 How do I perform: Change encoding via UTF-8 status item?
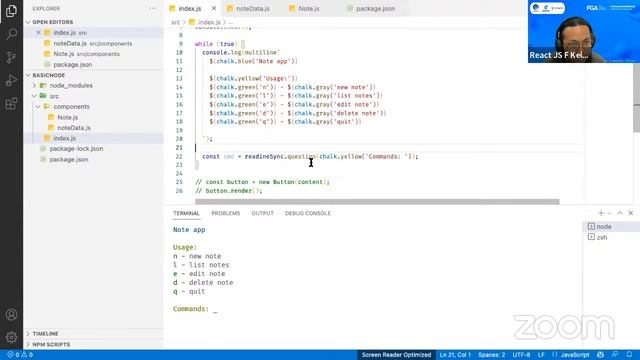click(x=521, y=355)
